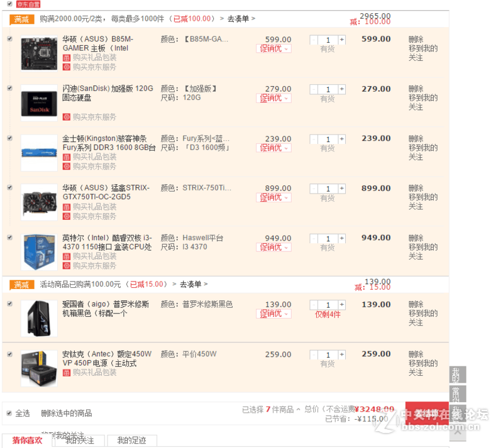Uncheck the Intel i3-4370 CPU item
Image resolution: width=503 pixels, height=448 pixels.
coord(9,238)
